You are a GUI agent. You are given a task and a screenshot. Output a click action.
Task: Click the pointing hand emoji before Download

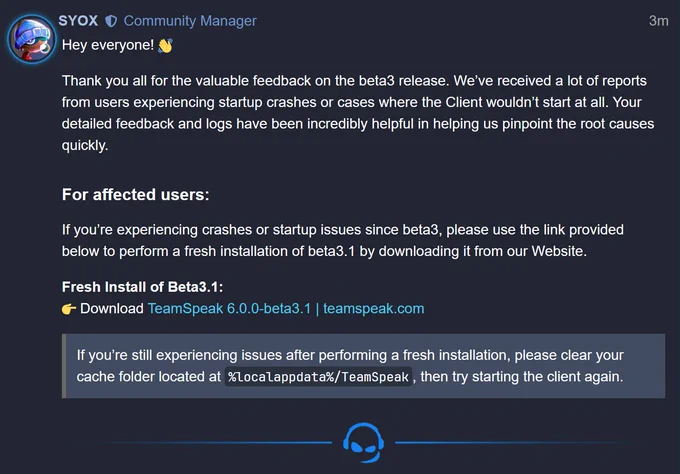click(x=69, y=309)
